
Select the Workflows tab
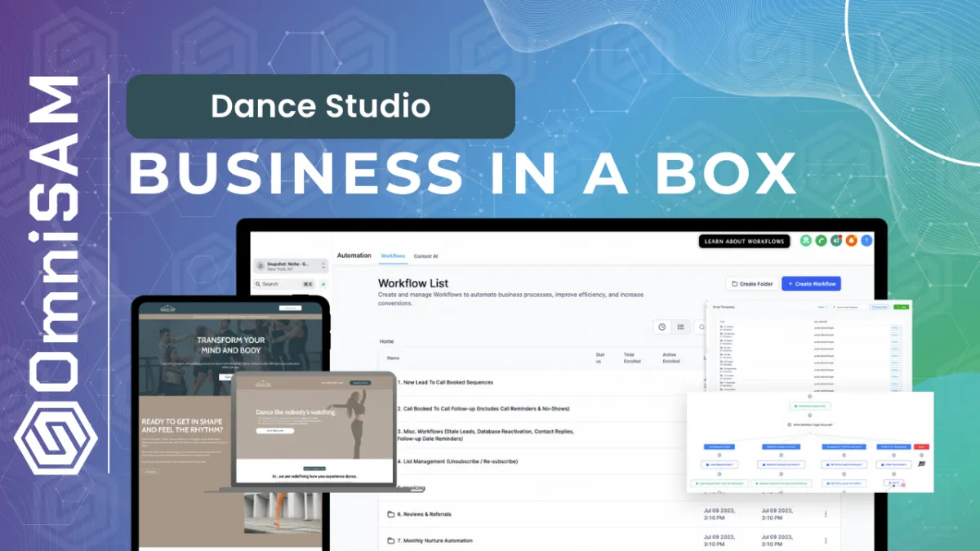coord(393,256)
